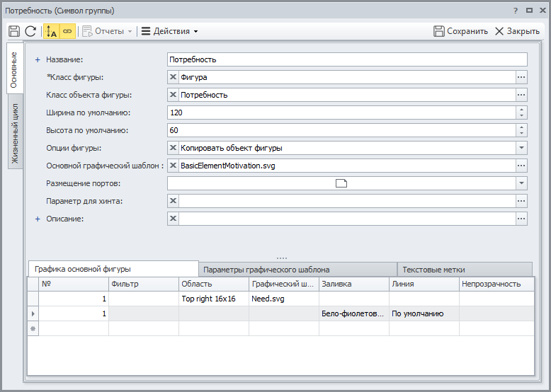551x392 pixels.
Task: Click the Закрыть button
Action: [x=517, y=31]
